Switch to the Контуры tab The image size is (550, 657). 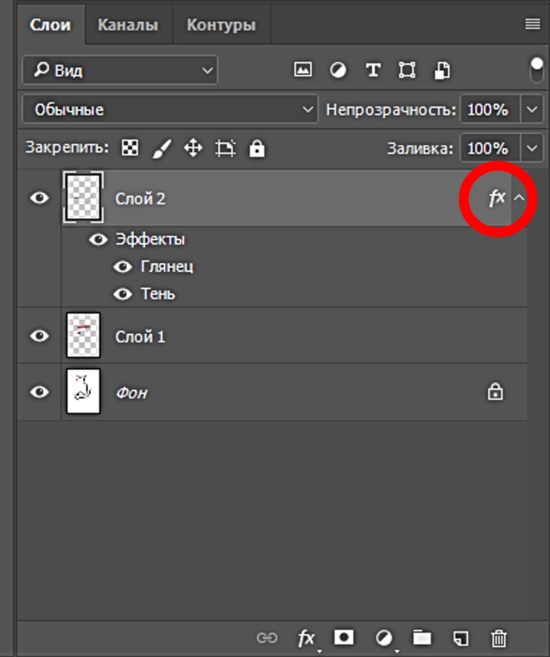point(221,25)
